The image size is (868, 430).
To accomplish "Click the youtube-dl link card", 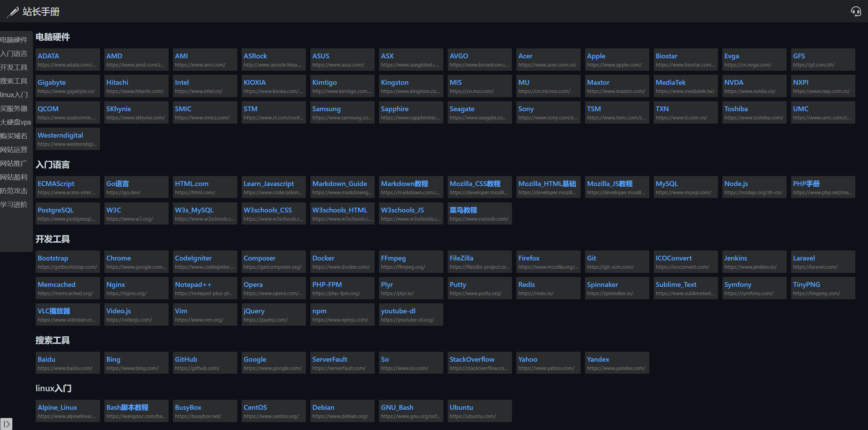I will 398,311.
